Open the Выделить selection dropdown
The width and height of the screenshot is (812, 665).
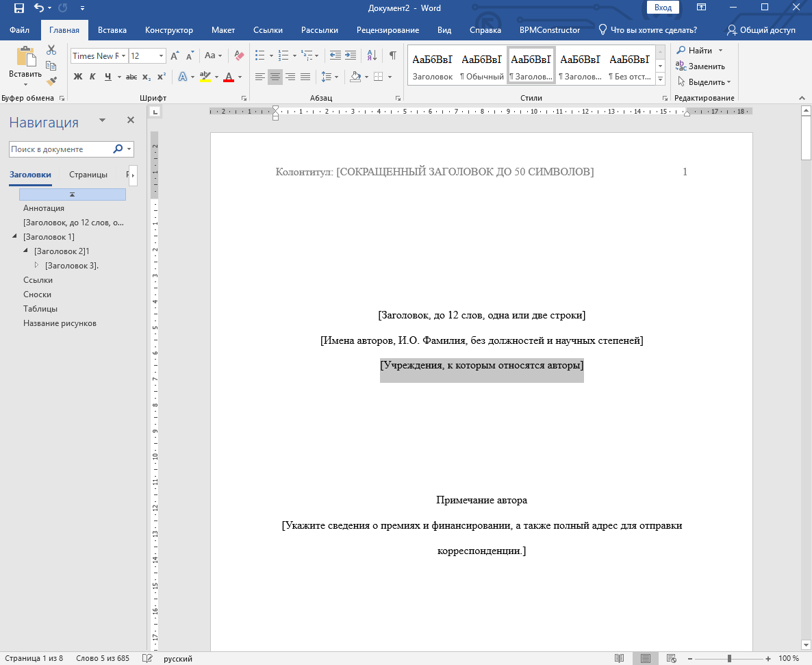(704, 81)
